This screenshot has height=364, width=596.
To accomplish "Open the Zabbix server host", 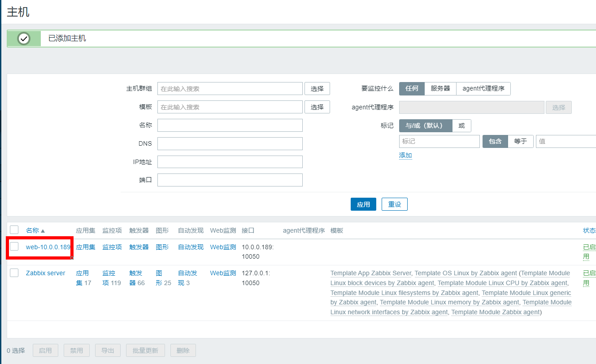I will (45, 273).
